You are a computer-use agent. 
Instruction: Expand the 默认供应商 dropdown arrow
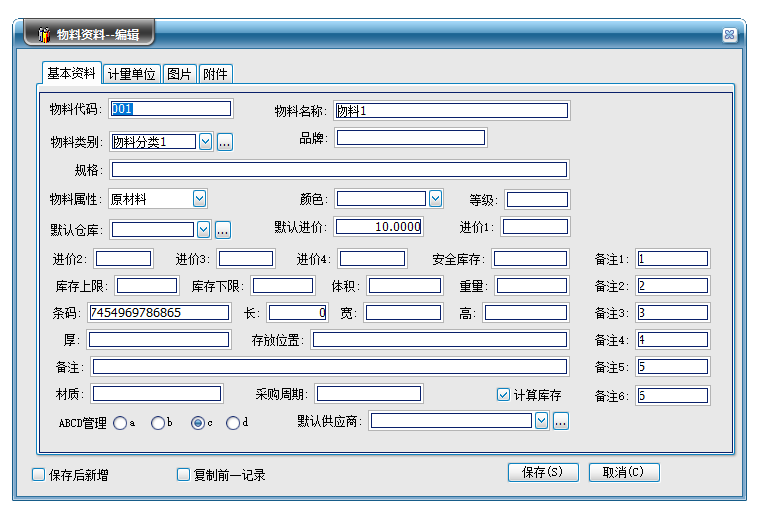pos(541,421)
